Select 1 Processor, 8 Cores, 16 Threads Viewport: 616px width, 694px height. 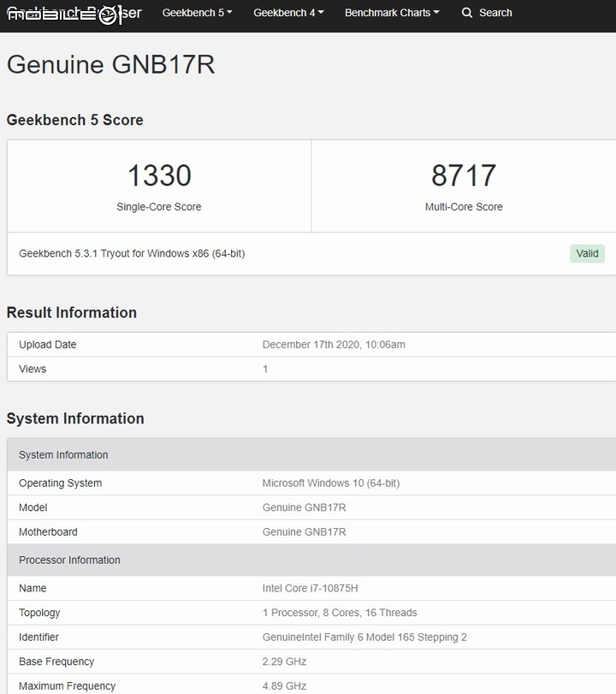pyautogui.click(x=340, y=613)
